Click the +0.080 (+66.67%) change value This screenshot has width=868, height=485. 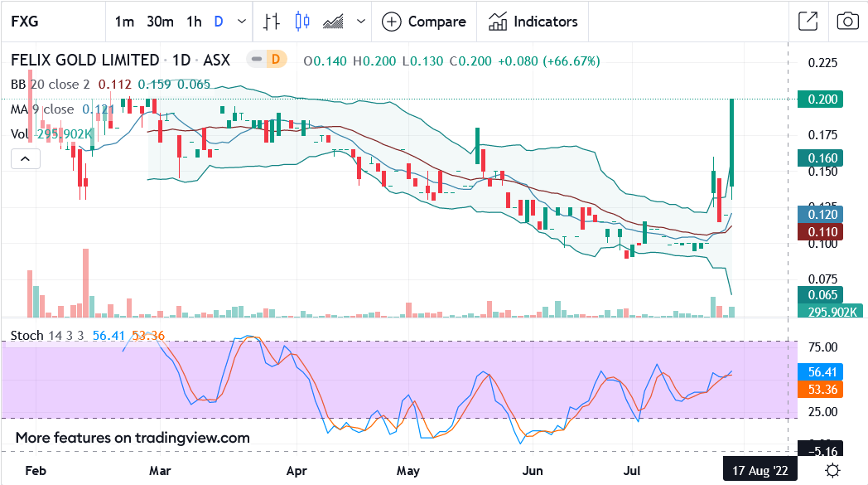(x=549, y=61)
